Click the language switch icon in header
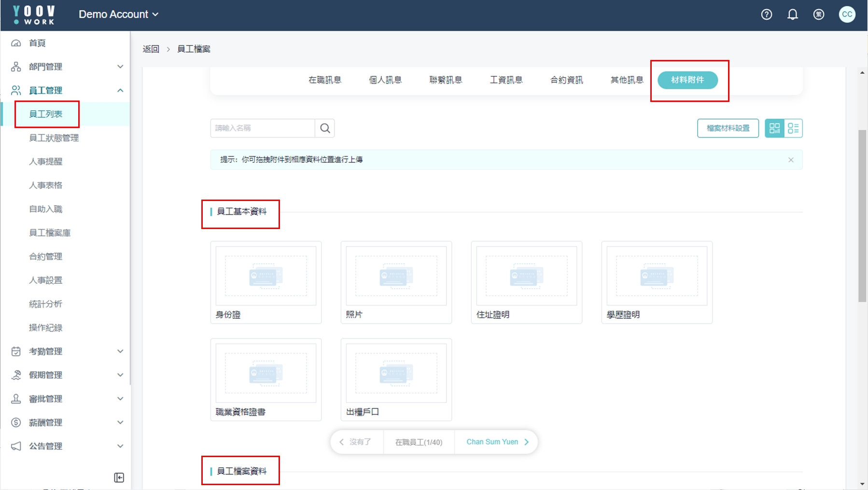The height and width of the screenshot is (490, 868). click(x=819, y=14)
